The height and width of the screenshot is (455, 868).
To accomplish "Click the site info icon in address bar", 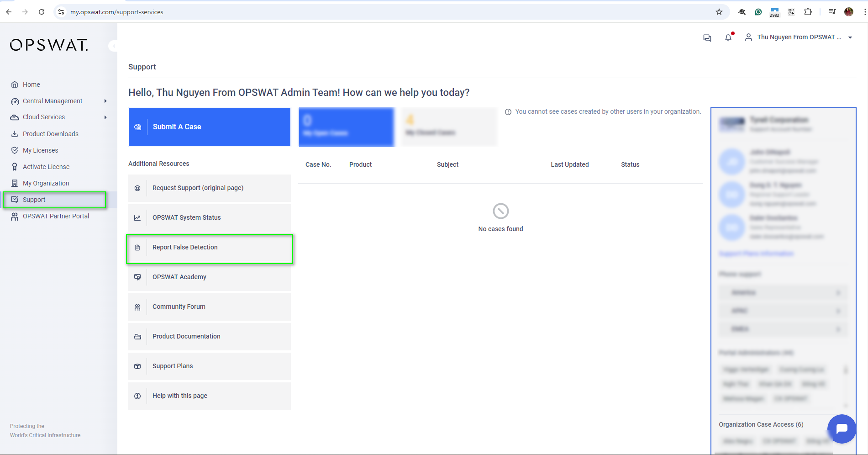I will click(x=61, y=12).
